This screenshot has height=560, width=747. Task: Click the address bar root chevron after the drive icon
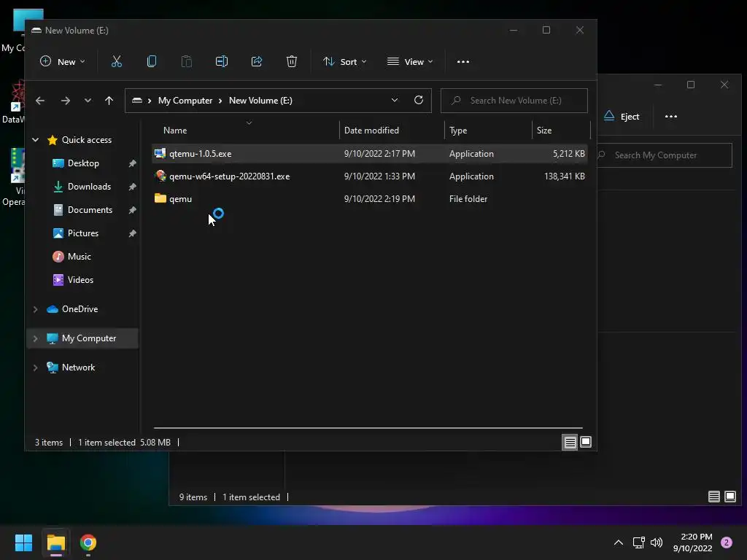tap(150, 101)
